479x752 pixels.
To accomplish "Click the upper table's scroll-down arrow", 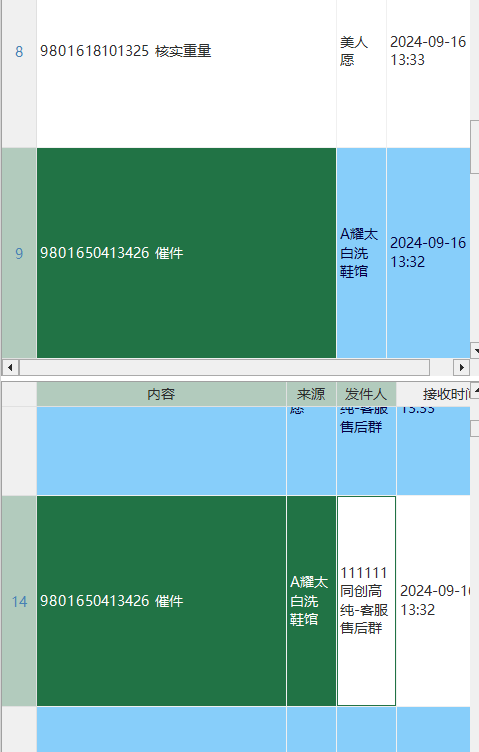I will click(475, 351).
